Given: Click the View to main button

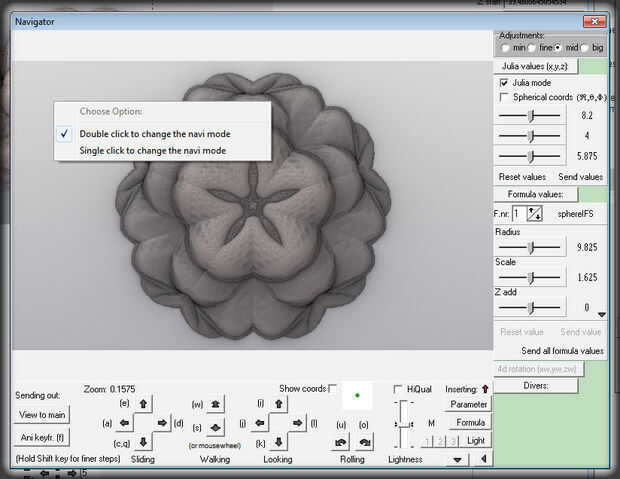Looking at the screenshot, I should pyautogui.click(x=42, y=414).
